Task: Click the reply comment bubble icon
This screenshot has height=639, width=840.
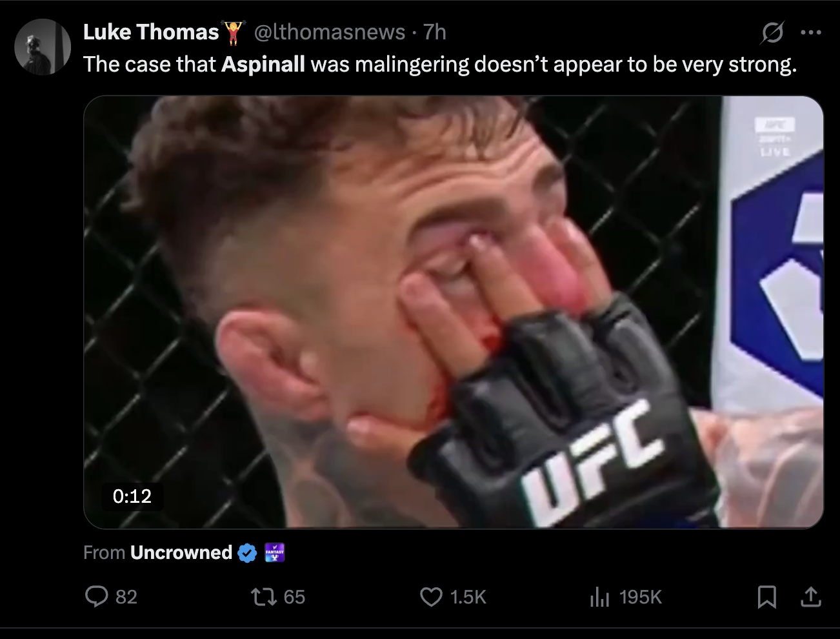Action: (x=97, y=596)
